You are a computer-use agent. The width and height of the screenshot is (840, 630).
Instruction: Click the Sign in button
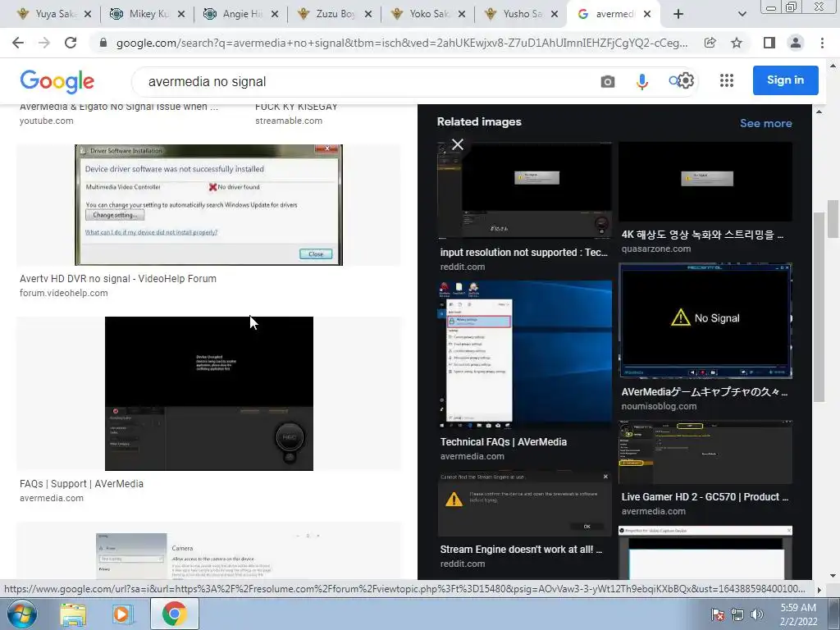785,80
